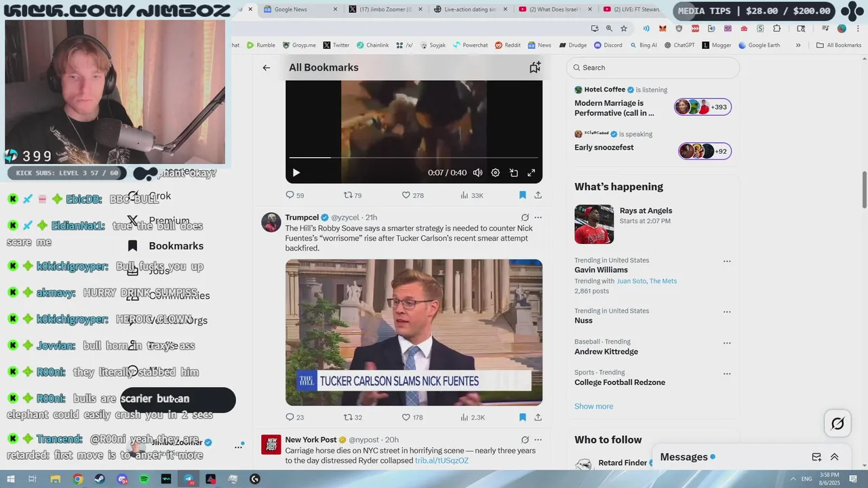Open more options for Nuss trend
This screenshot has height=488, width=868.
coord(727,312)
